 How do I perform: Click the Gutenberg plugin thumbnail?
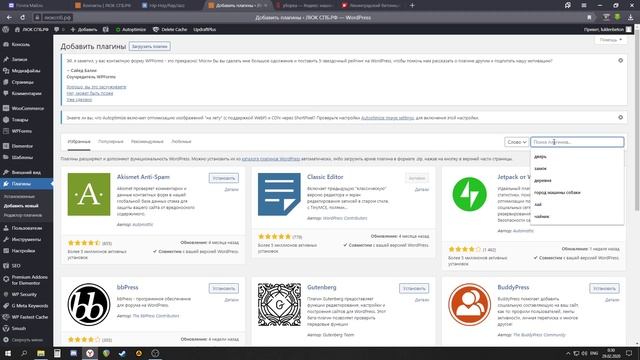tap(279, 304)
